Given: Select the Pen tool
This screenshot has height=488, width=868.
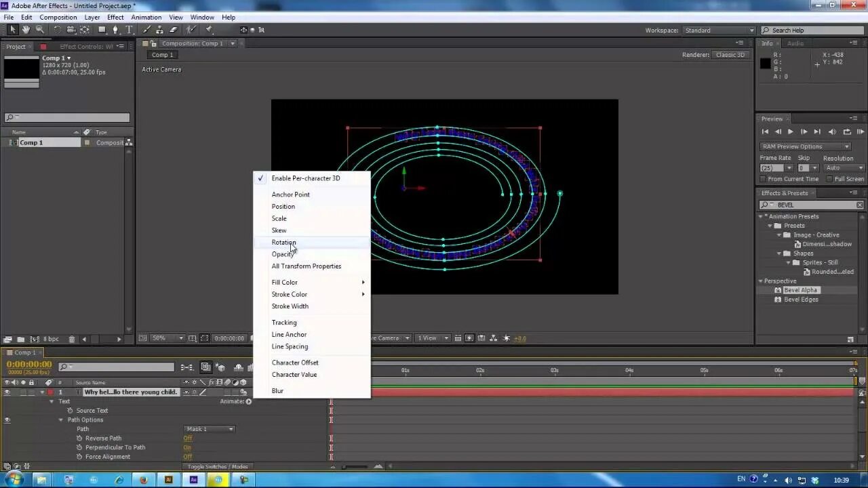Looking at the screenshot, I should 116,30.
